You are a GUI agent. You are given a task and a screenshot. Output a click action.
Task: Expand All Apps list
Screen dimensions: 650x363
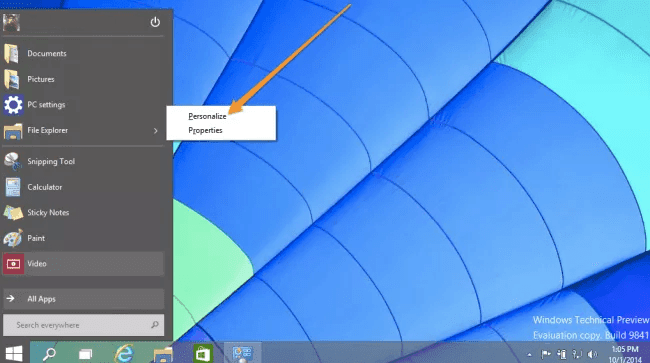point(83,299)
